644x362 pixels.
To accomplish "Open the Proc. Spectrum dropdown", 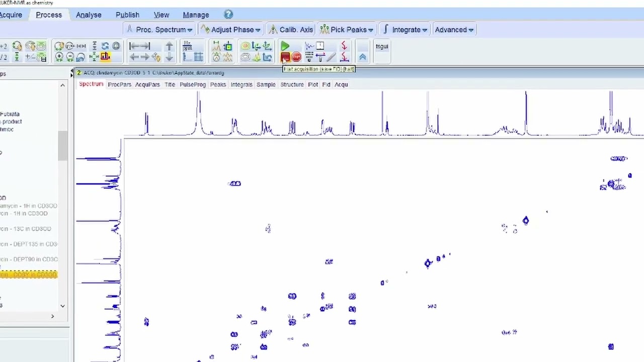I will [x=159, y=30].
